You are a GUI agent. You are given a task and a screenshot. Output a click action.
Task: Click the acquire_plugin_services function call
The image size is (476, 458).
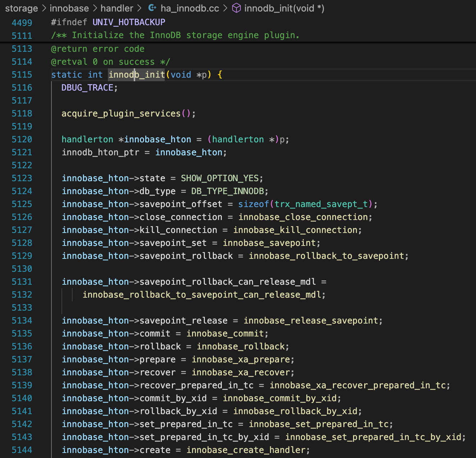tap(121, 114)
